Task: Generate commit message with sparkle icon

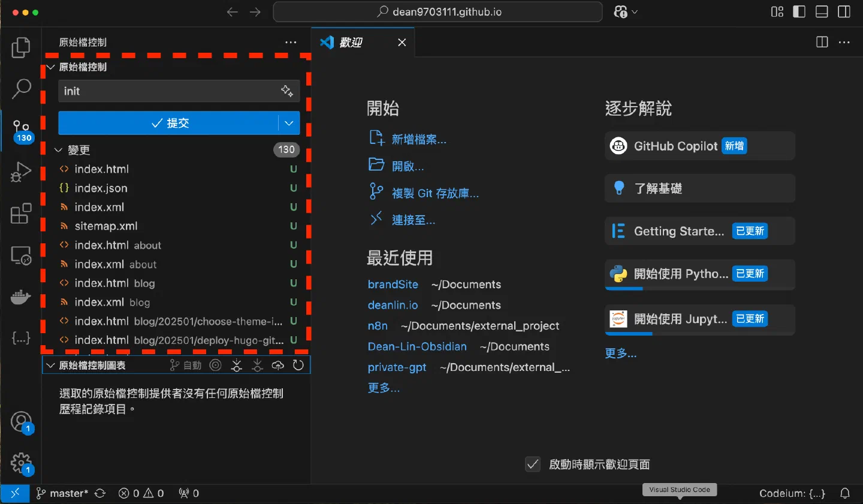Action: pyautogui.click(x=287, y=91)
